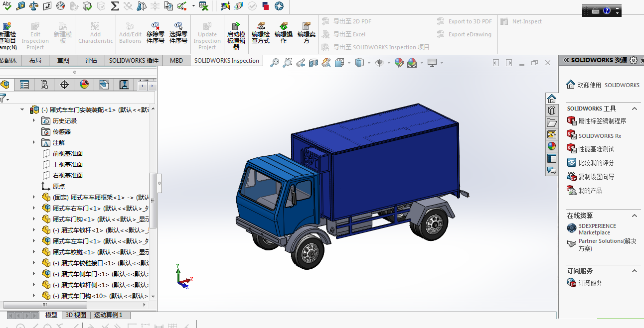This screenshot has height=328, width=644.
Task: Click the 移除零件序号 button
Action: (x=156, y=33)
